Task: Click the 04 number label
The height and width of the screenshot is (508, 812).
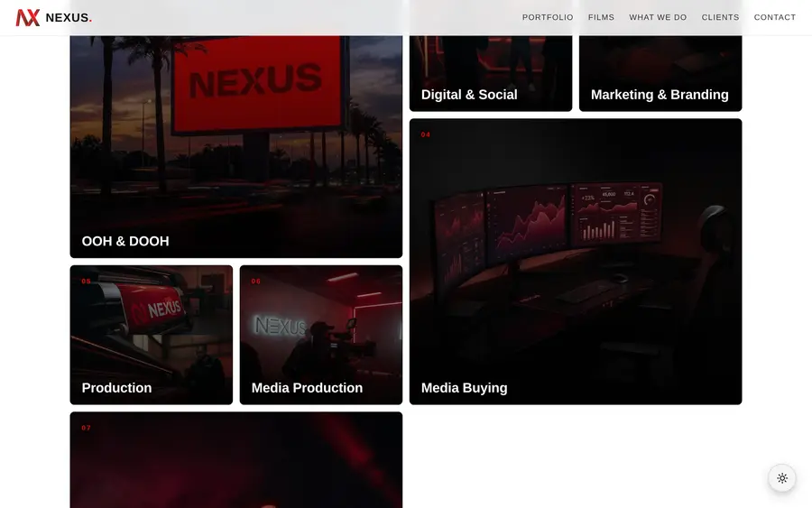Action: coord(426,134)
